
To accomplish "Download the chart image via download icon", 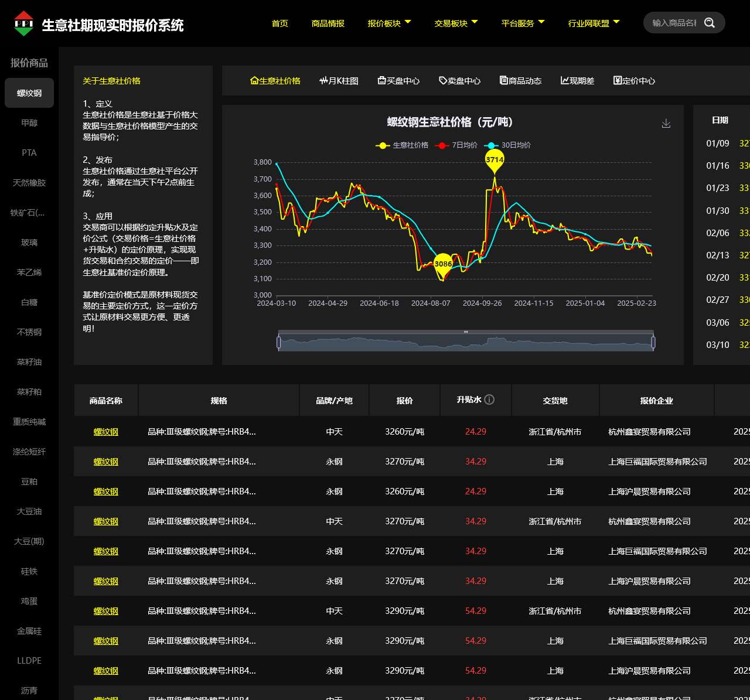I will 666,124.
